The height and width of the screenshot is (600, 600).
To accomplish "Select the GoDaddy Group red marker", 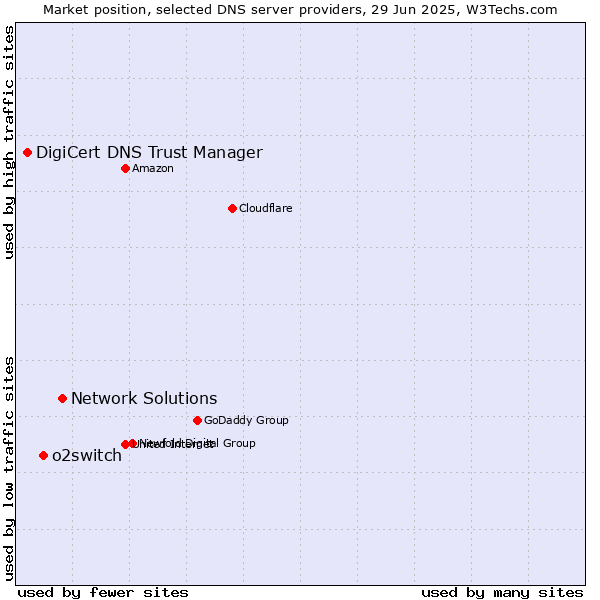I will pos(197,421).
